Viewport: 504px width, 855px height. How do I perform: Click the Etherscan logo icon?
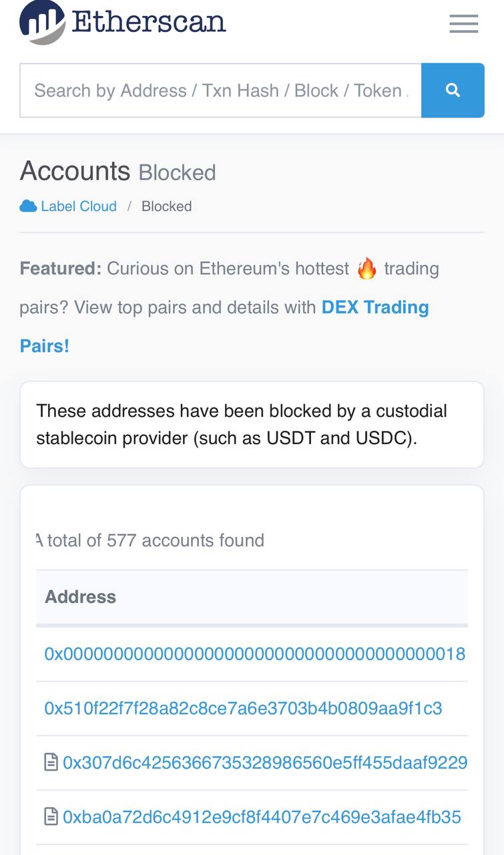[x=43, y=21]
